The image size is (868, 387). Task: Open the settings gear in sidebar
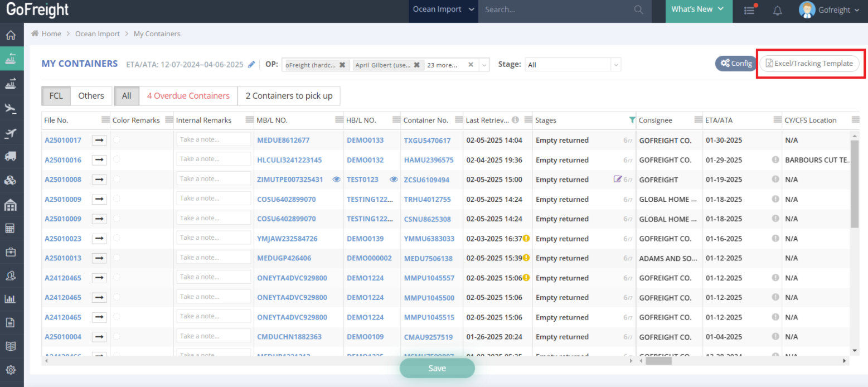pos(10,370)
